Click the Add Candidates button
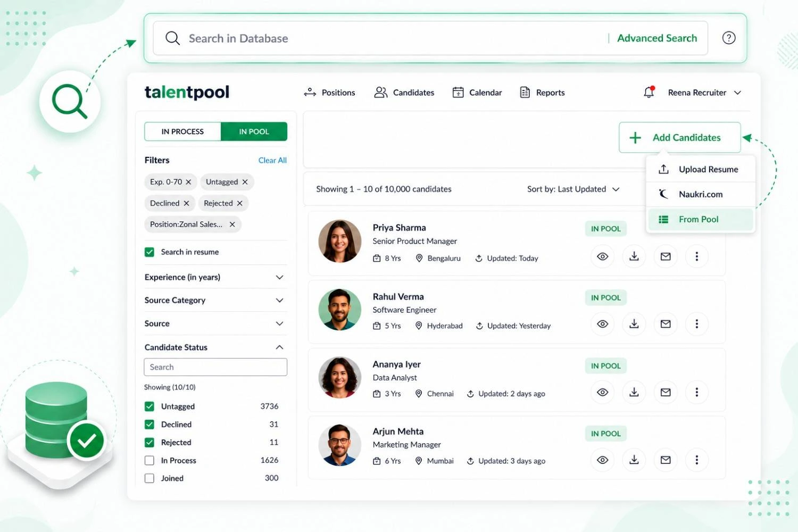The image size is (798, 532). click(679, 137)
